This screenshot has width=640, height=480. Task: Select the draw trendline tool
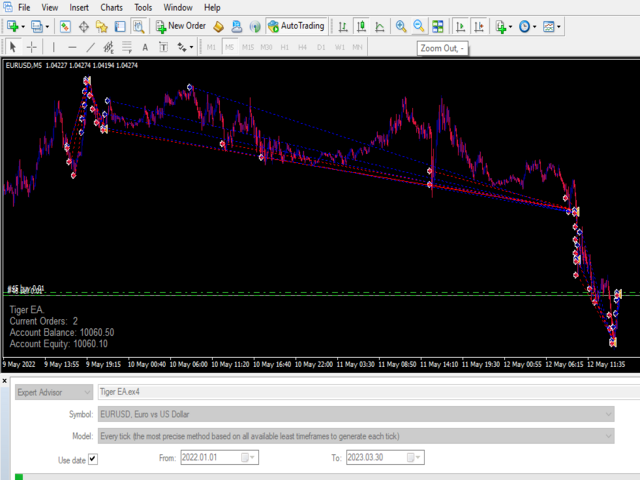(91, 46)
